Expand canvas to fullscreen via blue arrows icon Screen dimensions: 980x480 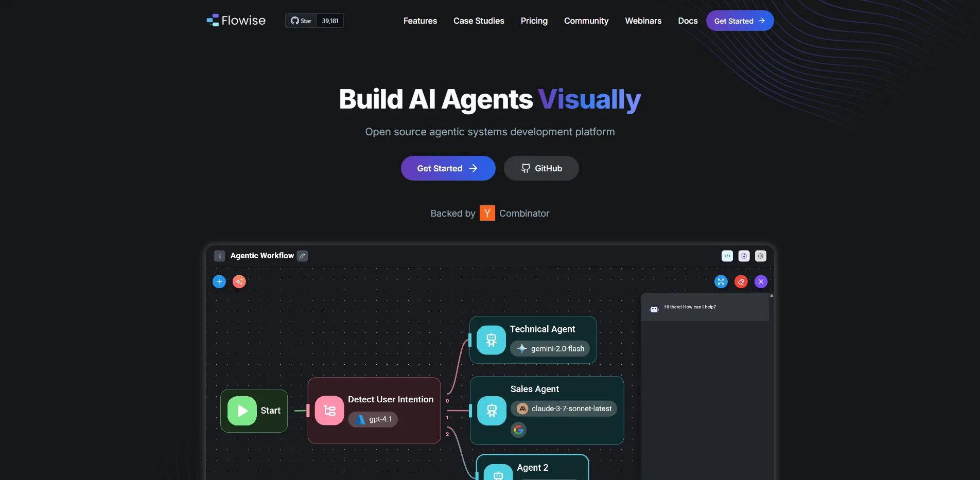tap(721, 281)
